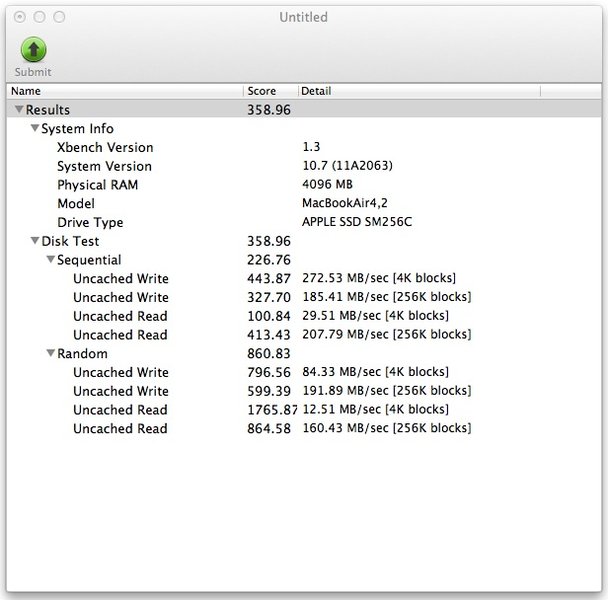
Task: Zoom the Untitled window
Action: point(59,17)
